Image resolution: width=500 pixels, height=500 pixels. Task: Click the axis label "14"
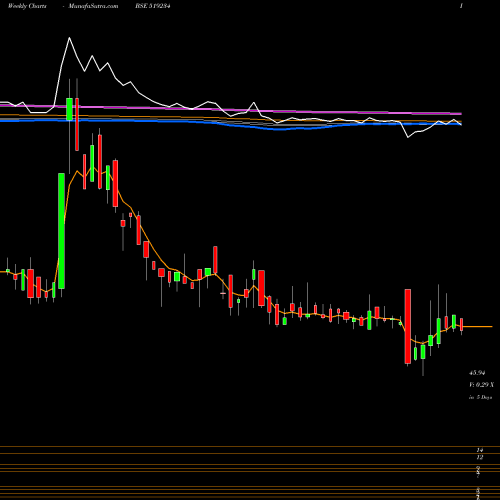click(480, 450)
